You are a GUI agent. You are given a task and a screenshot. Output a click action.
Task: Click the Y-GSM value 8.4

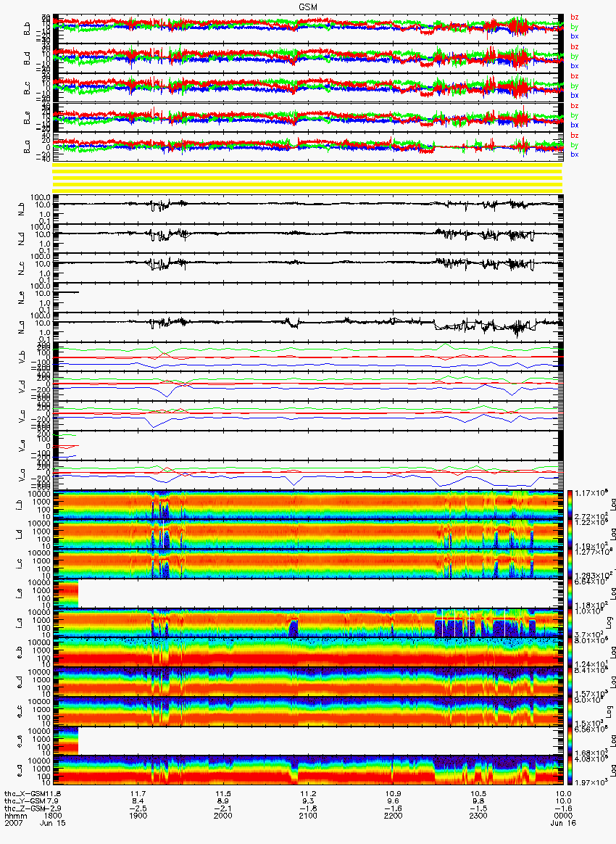click(x=138, y=801)
